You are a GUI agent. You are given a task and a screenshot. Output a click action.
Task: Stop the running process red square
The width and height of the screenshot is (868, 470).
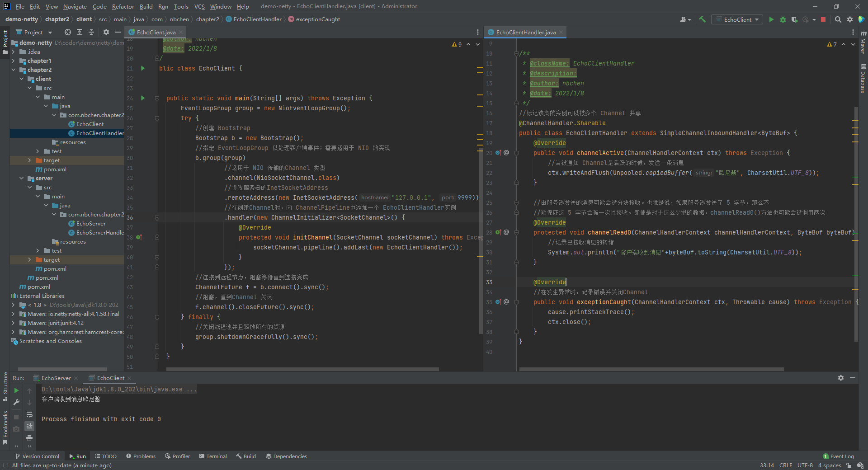pos(823,19)
